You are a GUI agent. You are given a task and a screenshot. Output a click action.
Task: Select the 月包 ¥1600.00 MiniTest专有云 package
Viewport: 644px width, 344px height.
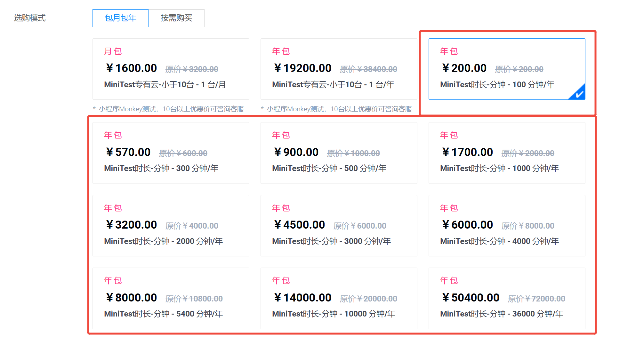pos(171,69)
